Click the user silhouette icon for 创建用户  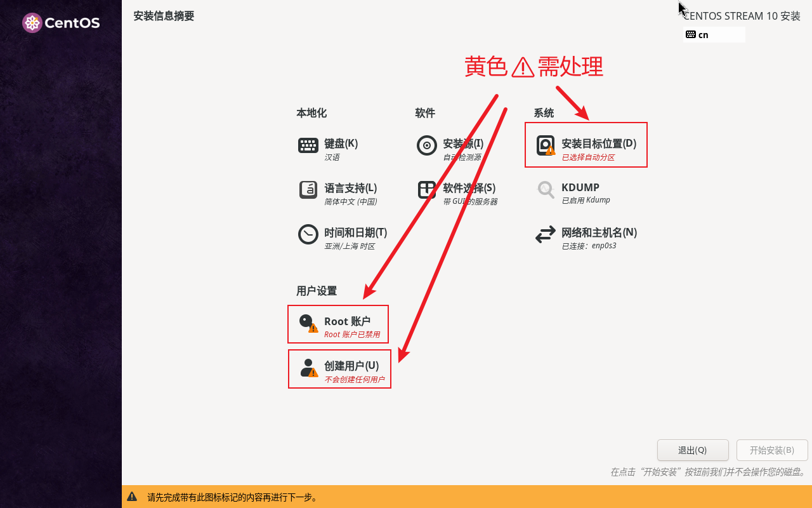308,368
